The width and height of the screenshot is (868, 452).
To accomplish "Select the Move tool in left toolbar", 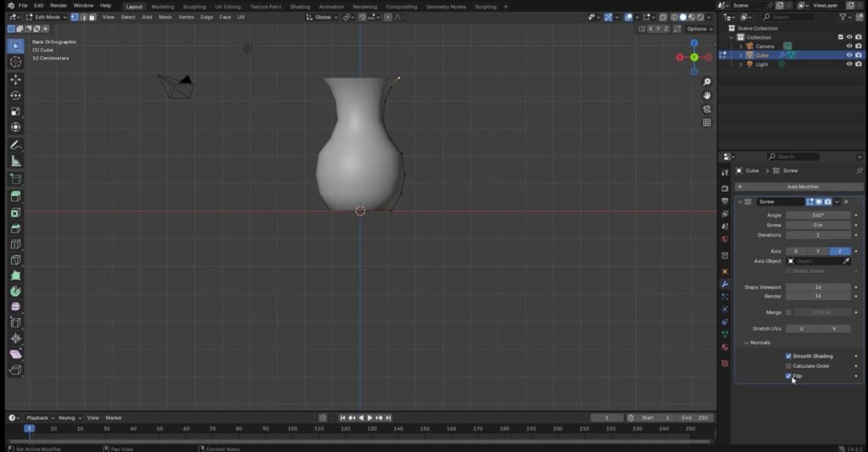I will (15, 79).
